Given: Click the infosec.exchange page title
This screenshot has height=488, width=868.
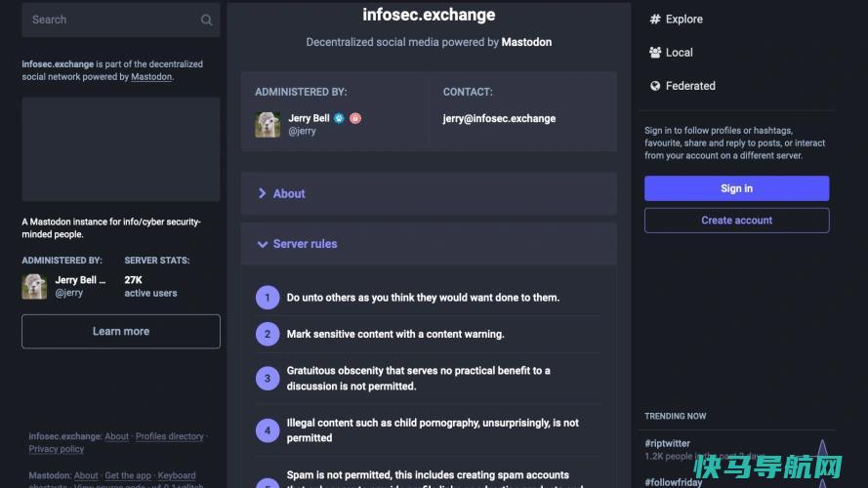Looking at the screenshot, I should [x=429, y=15].
